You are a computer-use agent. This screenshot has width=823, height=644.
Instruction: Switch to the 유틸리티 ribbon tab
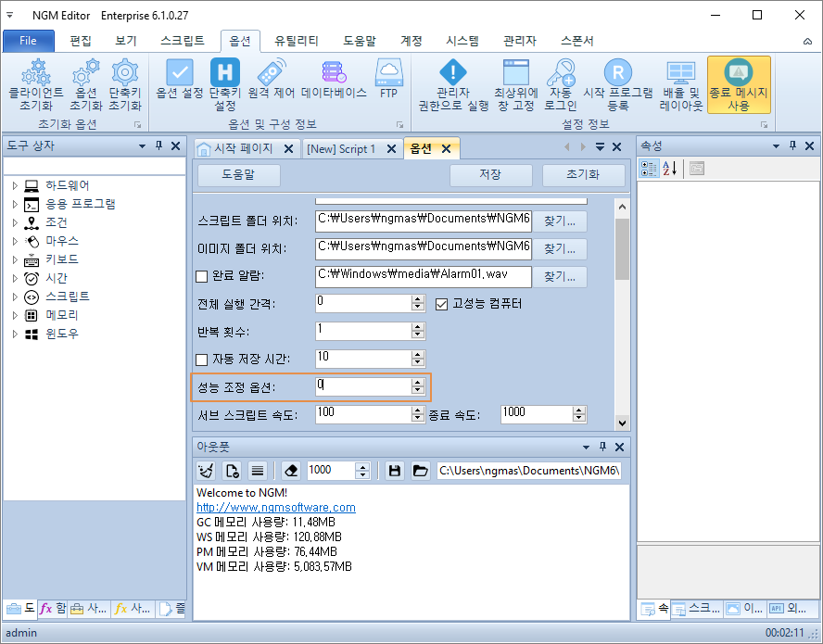point(296,41)
